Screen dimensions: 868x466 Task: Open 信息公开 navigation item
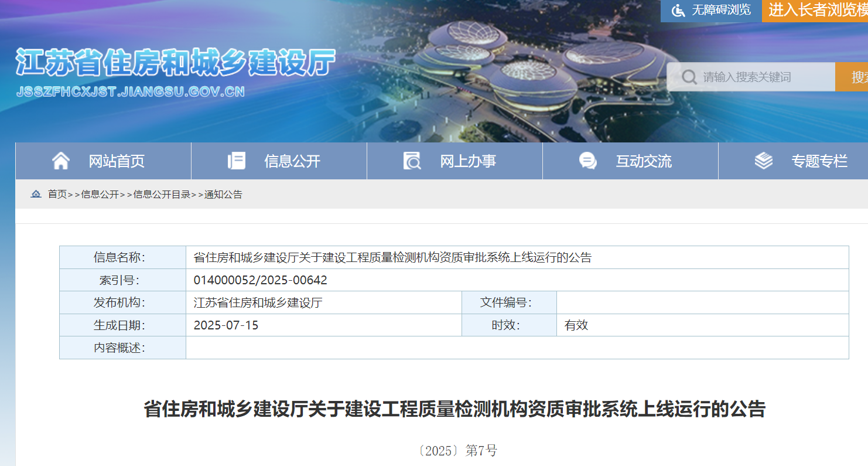pos(279,161)
